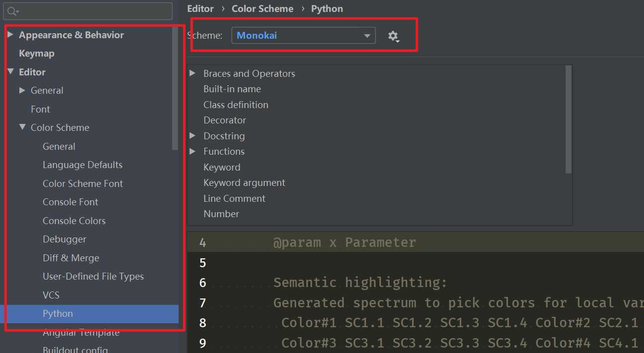Collapse the Color Scheme tree arrow
This screenshot has height=353, width=644.
pyautogui.click(x=22, y=127)
